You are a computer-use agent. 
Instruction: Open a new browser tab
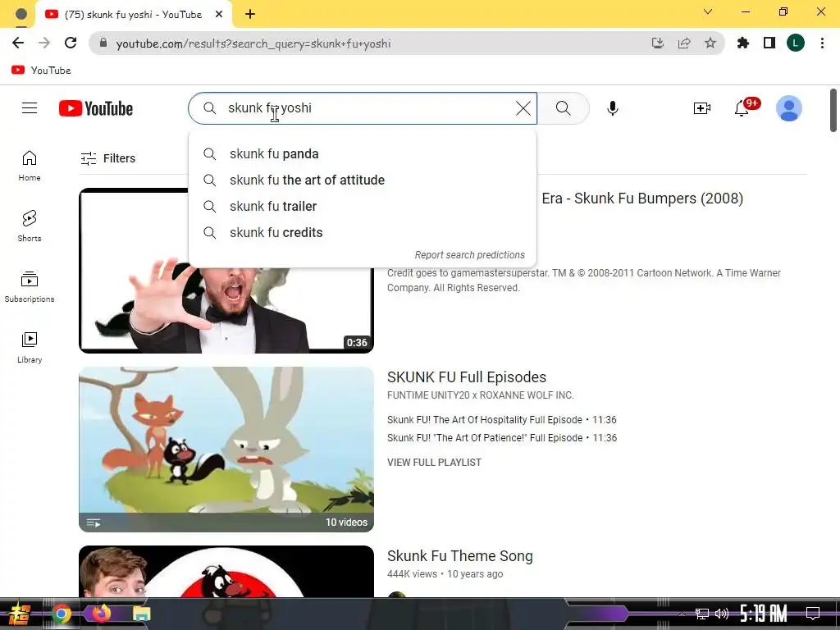[250, 14]
